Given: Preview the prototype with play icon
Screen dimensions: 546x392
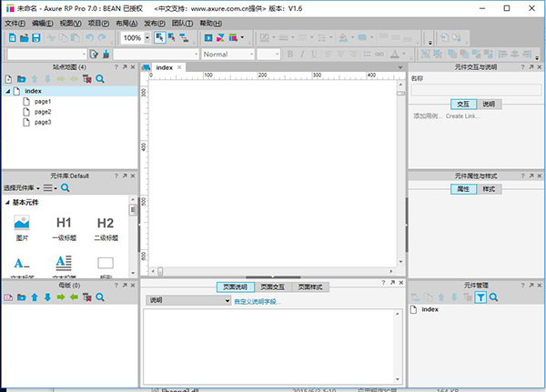Looking at the screenshot, I should 208,37.
